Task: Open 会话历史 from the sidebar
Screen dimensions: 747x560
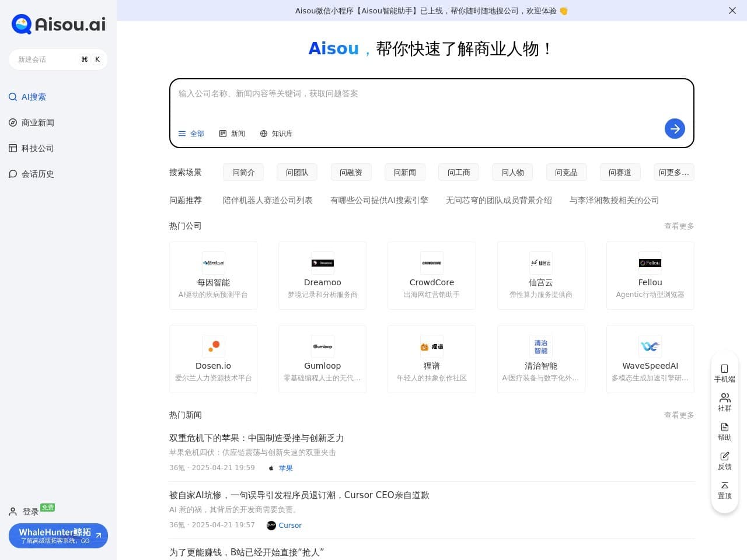Action: 38,174
